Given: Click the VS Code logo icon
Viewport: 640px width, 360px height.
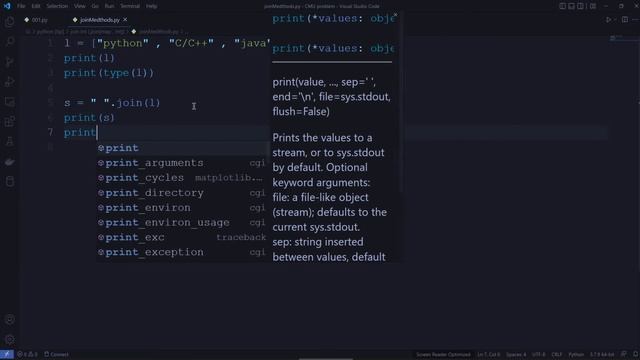Looking at the screenshot, I should click(x=7, y=6).
